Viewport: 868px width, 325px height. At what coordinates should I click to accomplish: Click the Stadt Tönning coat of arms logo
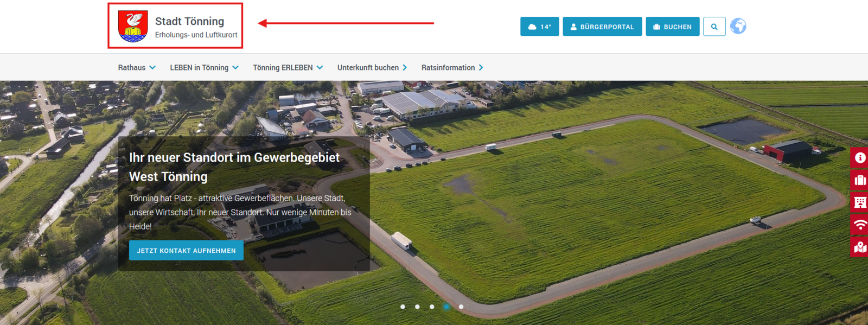[x=133, y=26]
